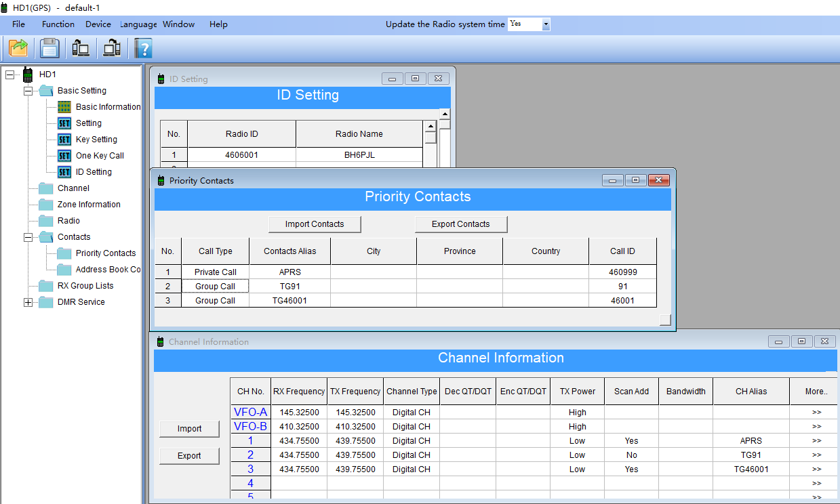This screenshot has height=504, width=840.
Task: Collapse the Contacts tree node
Action: pyautogui.click(x=28, y=237)
